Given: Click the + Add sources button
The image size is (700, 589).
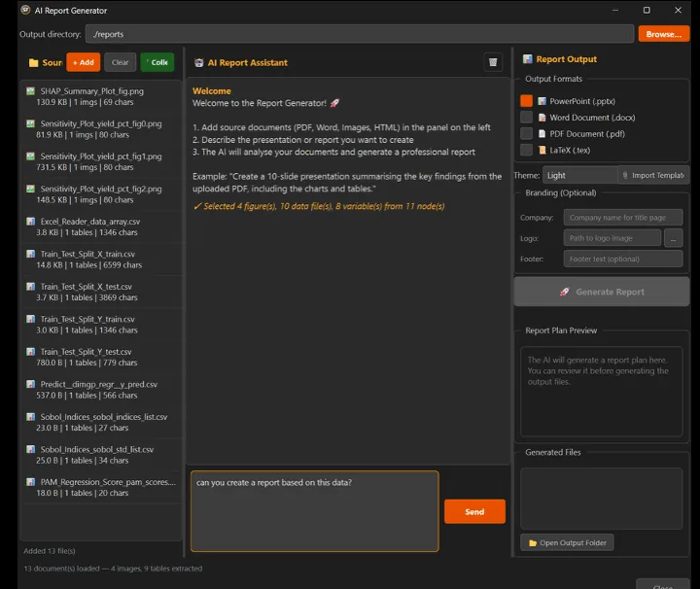Looking at the screenshot, I should click(x=84, y=62).
